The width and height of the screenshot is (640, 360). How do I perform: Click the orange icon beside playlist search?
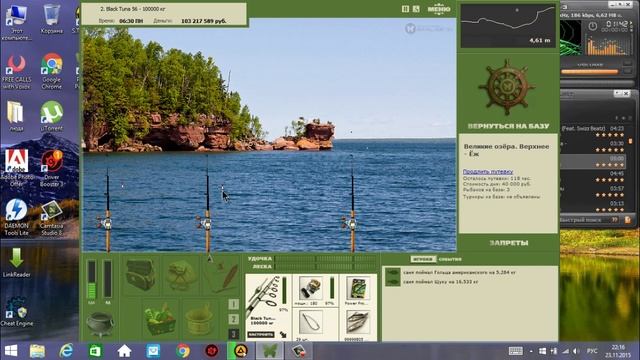627,220
